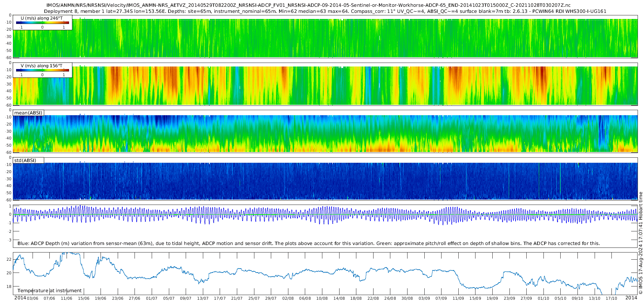
Task: Click the 2014 year label at bottom-left
Action: (20, 298)
